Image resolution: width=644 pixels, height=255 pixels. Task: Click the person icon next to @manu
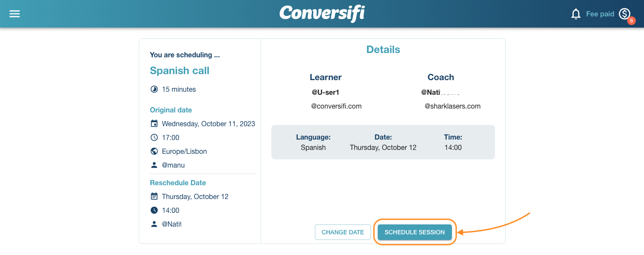click(154, 165)
